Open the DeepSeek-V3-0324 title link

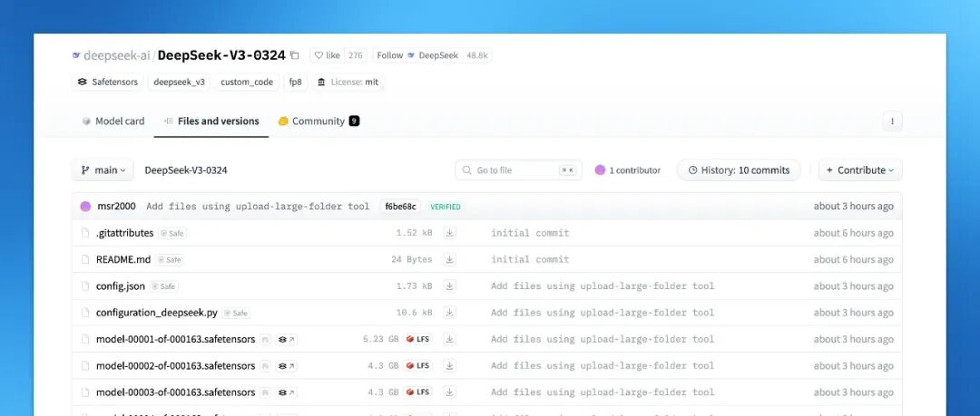(221, 55)
